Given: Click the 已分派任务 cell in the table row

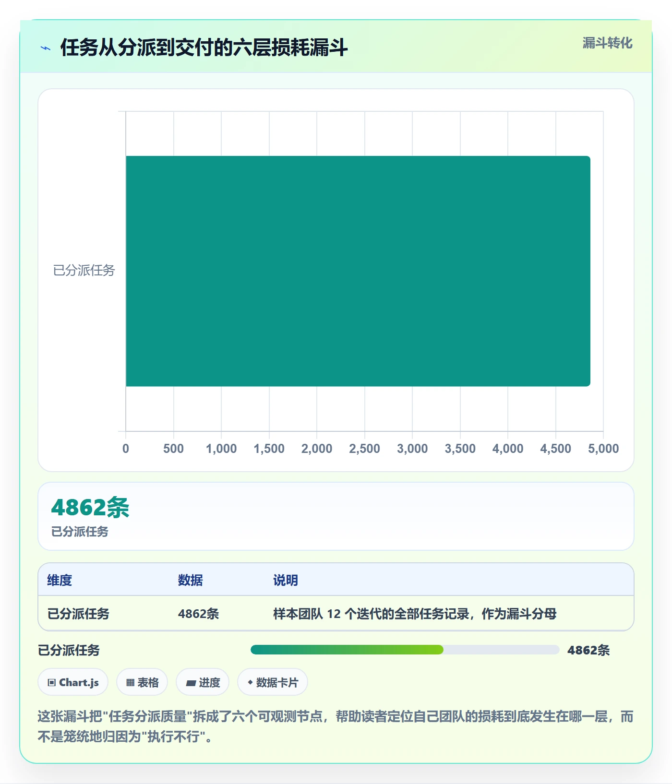Looking at the screenshot, I should click(x=78, y=614).
